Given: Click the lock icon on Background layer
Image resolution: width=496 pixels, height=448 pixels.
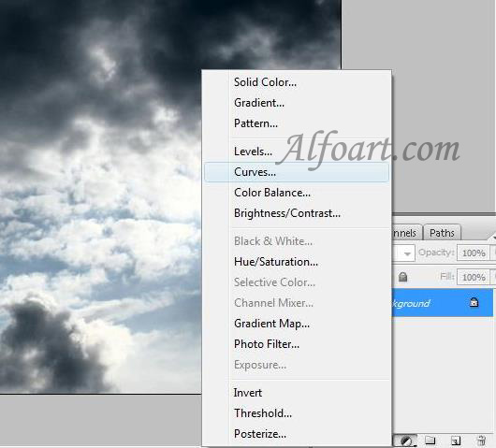Looking at the screenshot, I should [474, 303].
